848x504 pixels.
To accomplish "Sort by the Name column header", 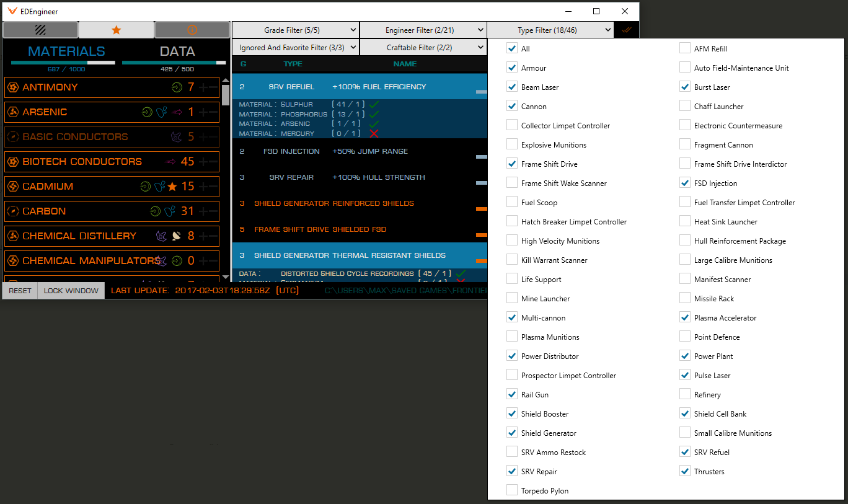I will (405, 64).
